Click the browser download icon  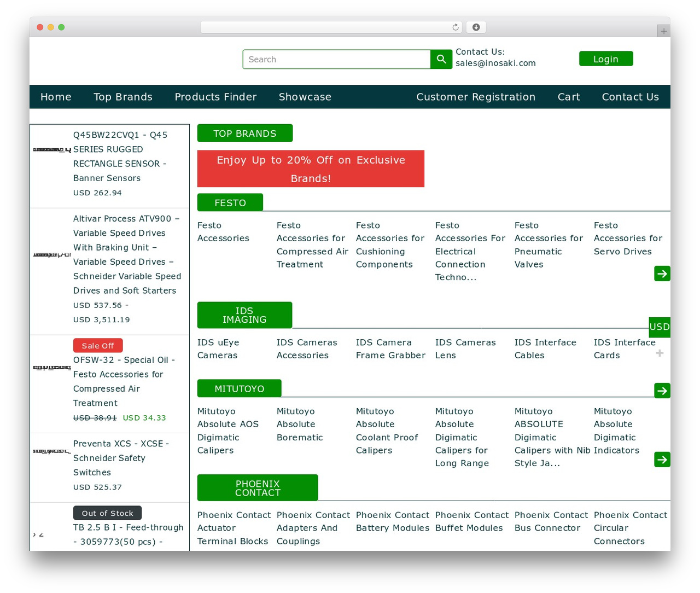(x=476, y=27)
